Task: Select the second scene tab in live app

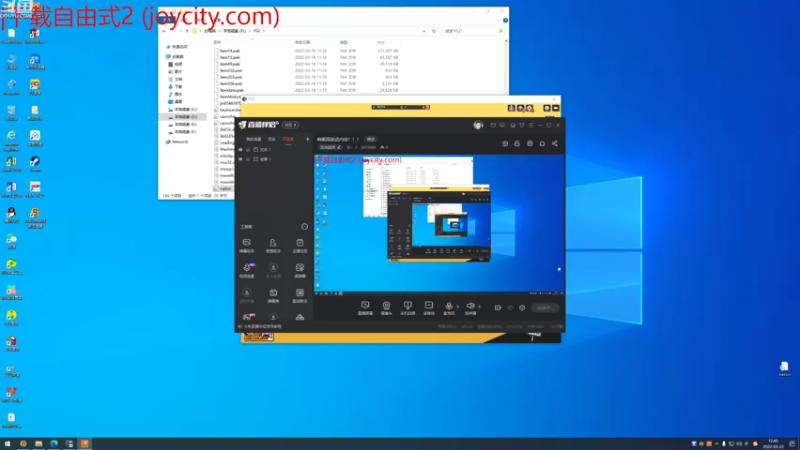Action: click(x=272, y=139)
